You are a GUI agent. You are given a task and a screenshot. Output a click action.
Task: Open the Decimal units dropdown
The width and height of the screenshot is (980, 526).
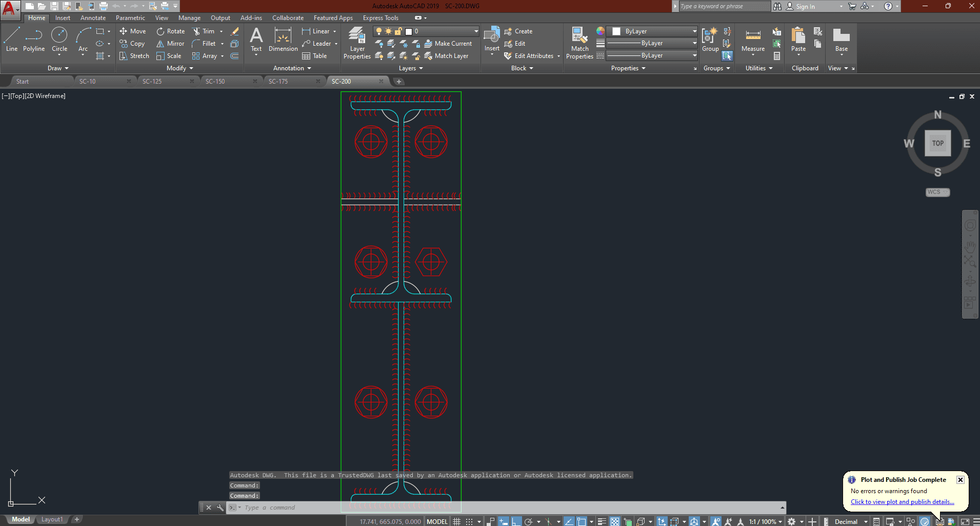[851, 521]
